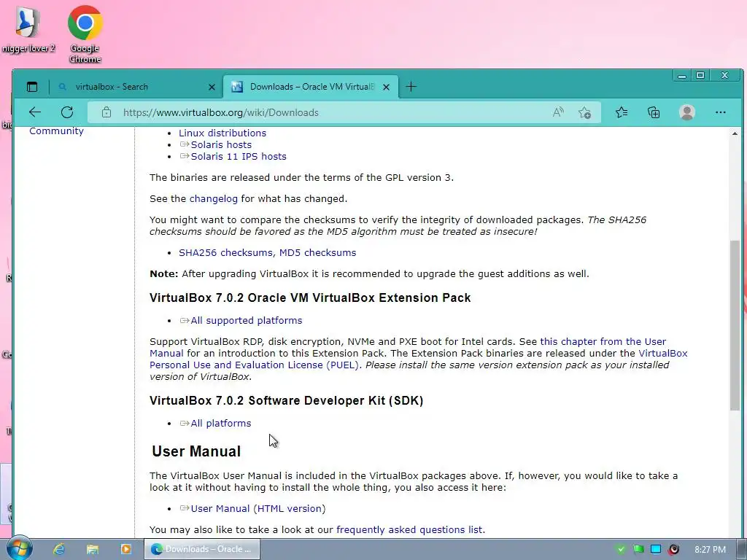Click the green checkmark shield tray icon
Screen dimensions: 747x560
[620, 549]
